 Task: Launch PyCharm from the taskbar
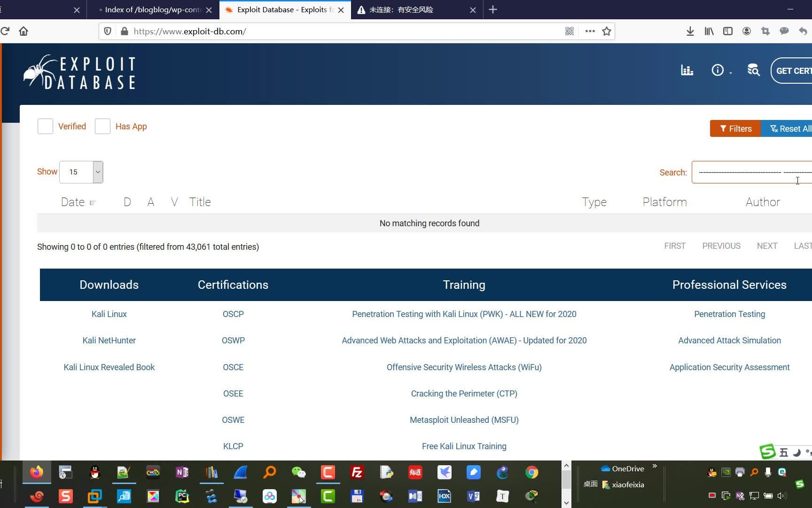[x=182, y=496]
